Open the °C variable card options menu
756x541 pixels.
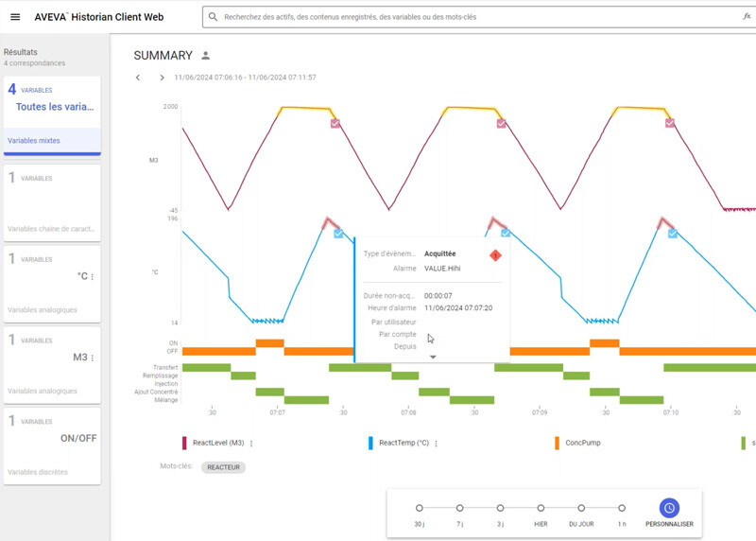click(x=92, y=277)
